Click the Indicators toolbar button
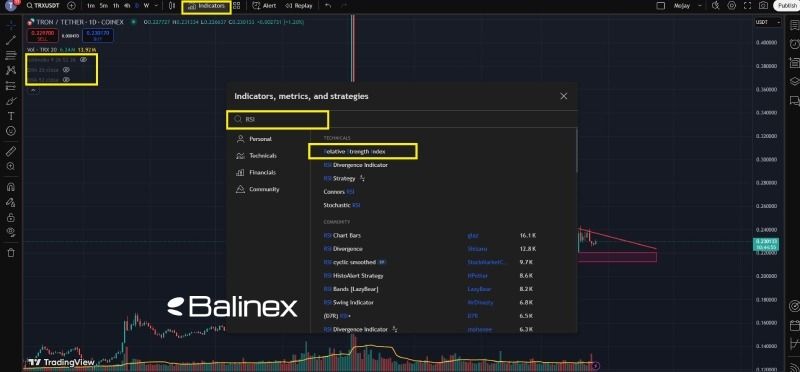The height and width of the screenshot is (372, 800). point(207,6)
